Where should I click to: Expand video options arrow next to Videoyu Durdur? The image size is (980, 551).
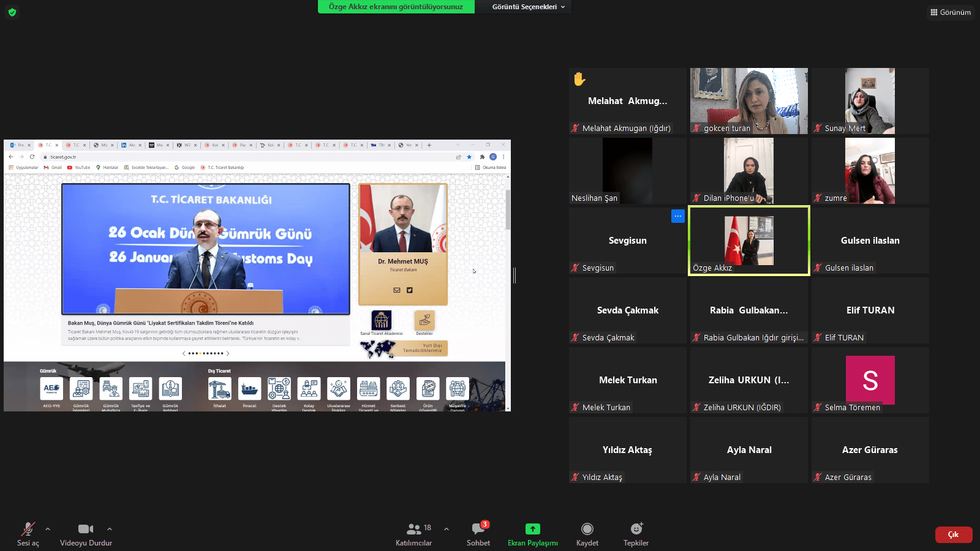(110, 529)
